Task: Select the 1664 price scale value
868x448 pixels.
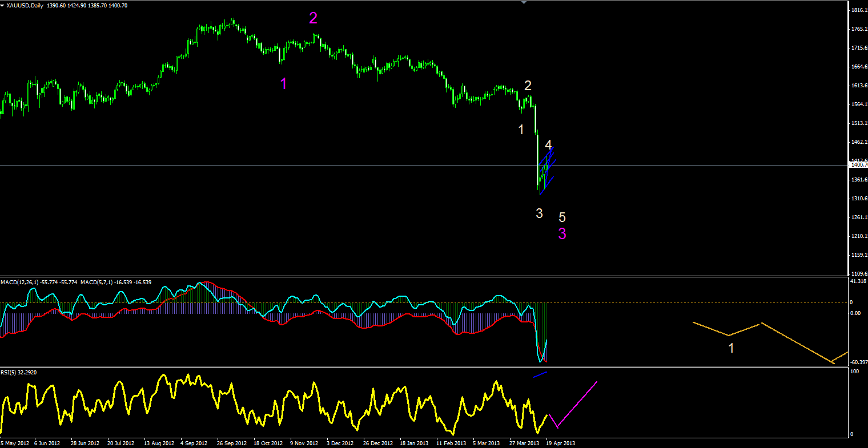Action: point(858,67)
